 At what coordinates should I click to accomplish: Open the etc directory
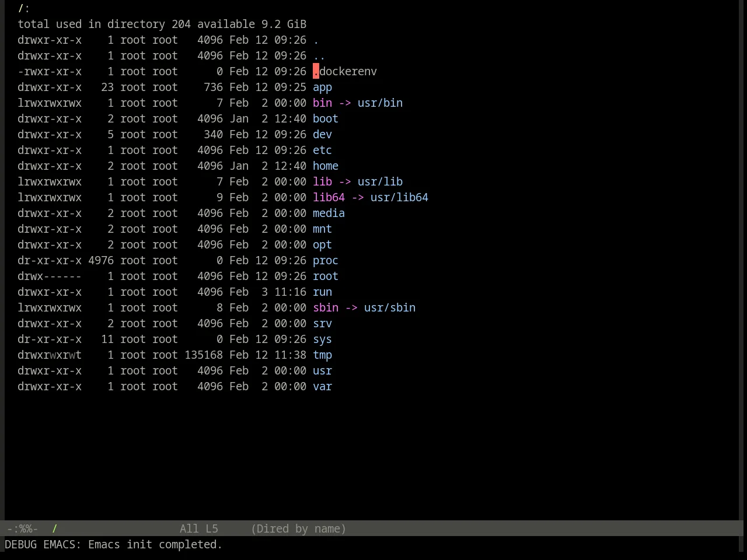[322, 150]
